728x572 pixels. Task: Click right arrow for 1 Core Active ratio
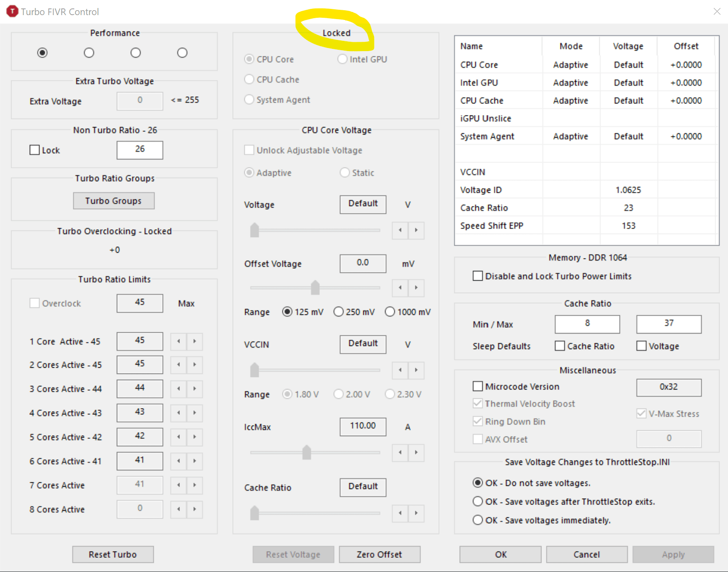[x=195, y=341]
